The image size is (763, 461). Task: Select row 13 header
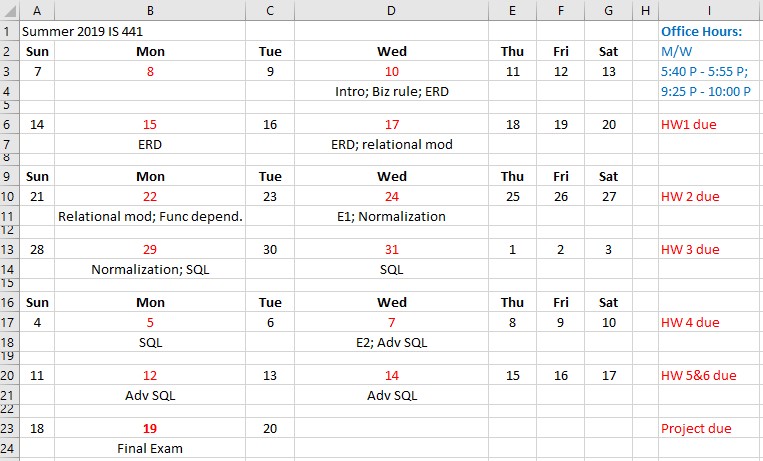[x=9, y=249]
